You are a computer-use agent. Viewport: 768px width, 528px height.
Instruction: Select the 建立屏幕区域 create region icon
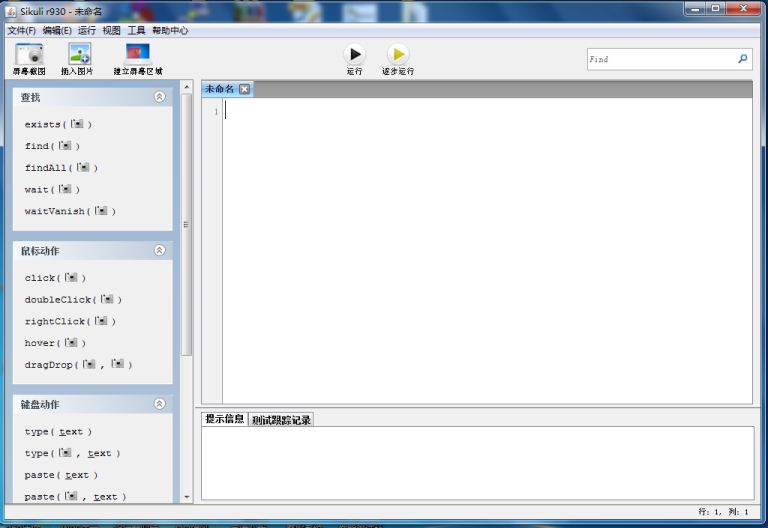click(137, 54)
